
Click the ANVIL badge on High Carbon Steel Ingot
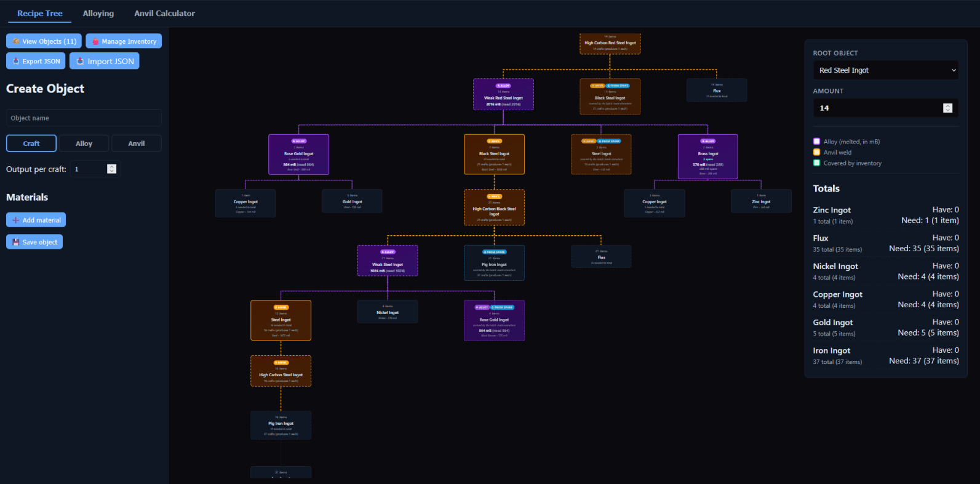coord(281,363)
